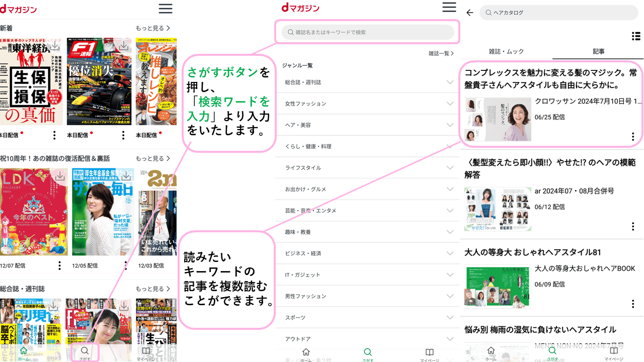The width and height of the screenshot is (644, 362).
Task: Click dマガジン logo on the genre list screen
Action: pyautogui.click(x=300, y=7)
